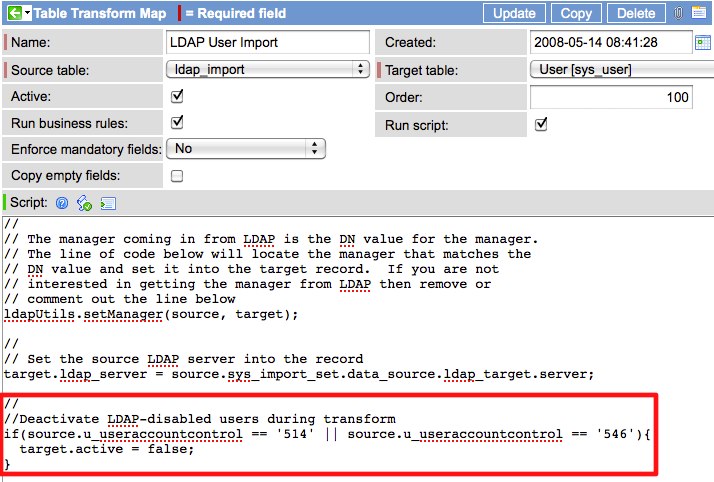714x482 pixels.
Task: Open the calendar picker beside Created
Action: pos(703,43)
